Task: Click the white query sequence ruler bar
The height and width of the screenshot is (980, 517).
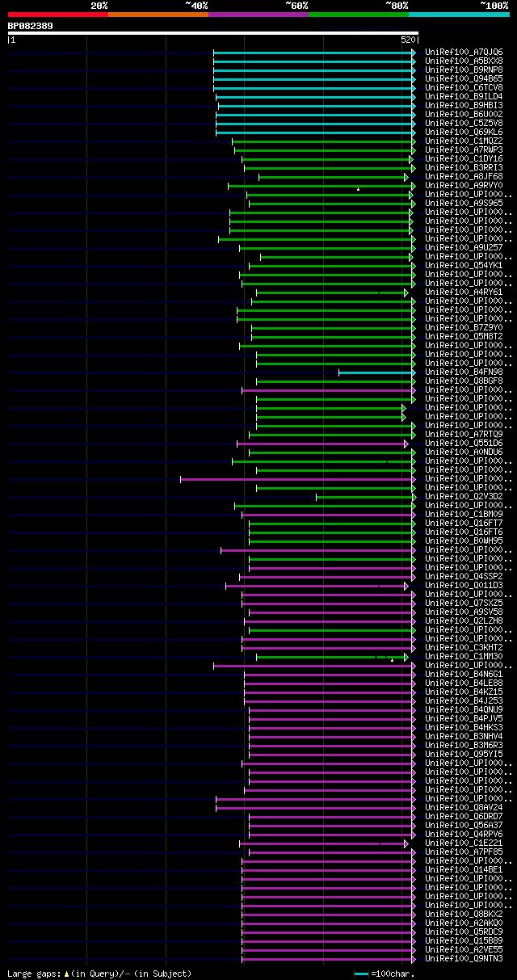Action: pos(213,33)
